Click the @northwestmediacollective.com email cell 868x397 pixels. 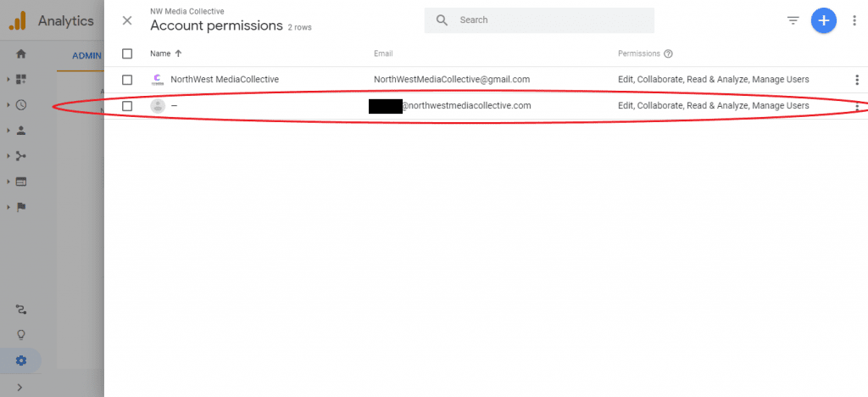450,106
